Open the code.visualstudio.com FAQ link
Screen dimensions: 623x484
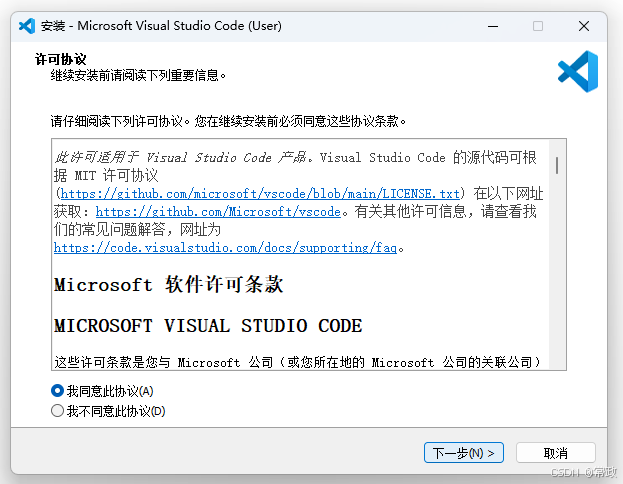pyautogui.click(x=225, y=248)
